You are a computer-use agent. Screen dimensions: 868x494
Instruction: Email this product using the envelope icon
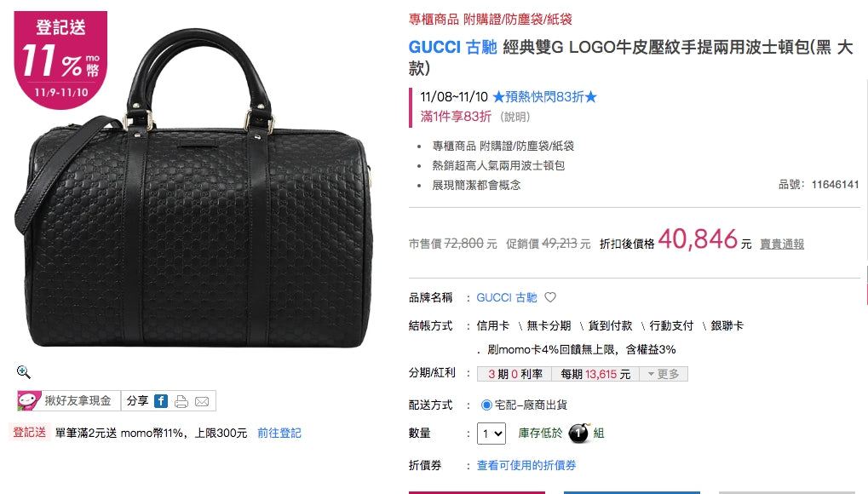[x=202, y=401]
